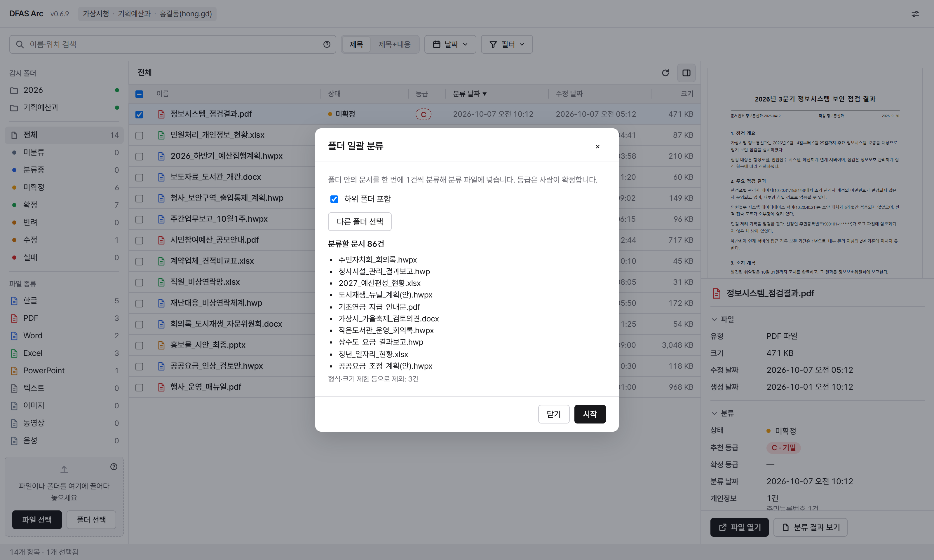
Task: Filter by 확정 status in sidebar
Action: point(64,205)
